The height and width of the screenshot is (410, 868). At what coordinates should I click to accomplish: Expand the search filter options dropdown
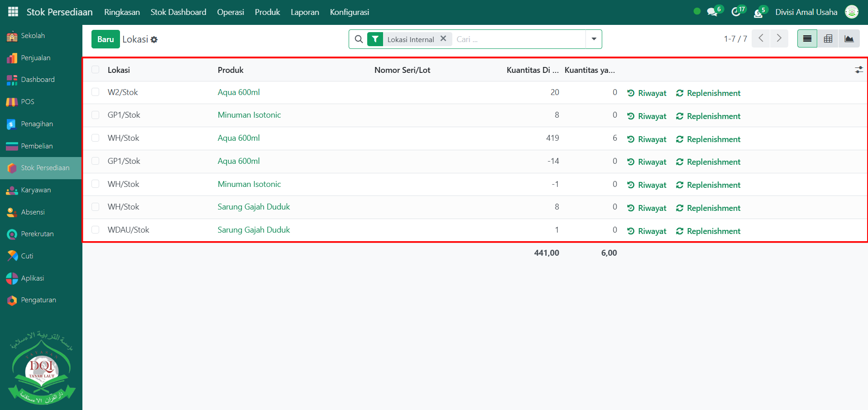pyautogui.click(x=594, y=39)
